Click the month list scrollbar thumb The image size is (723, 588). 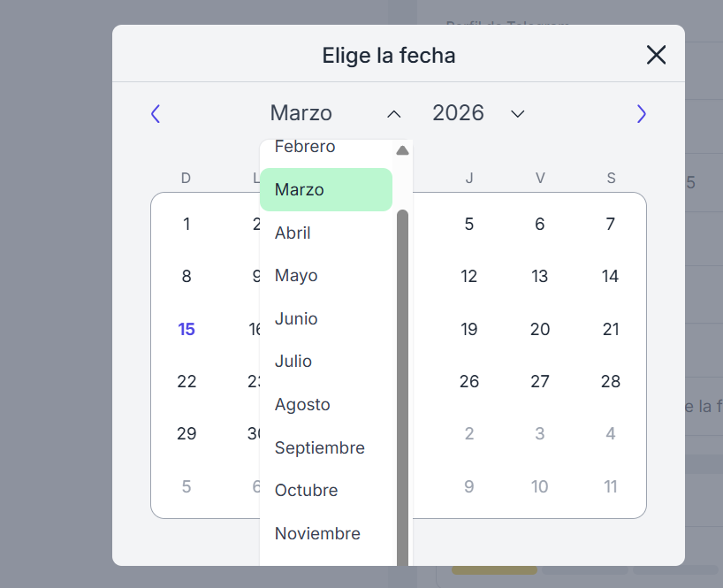coord(402,387)
